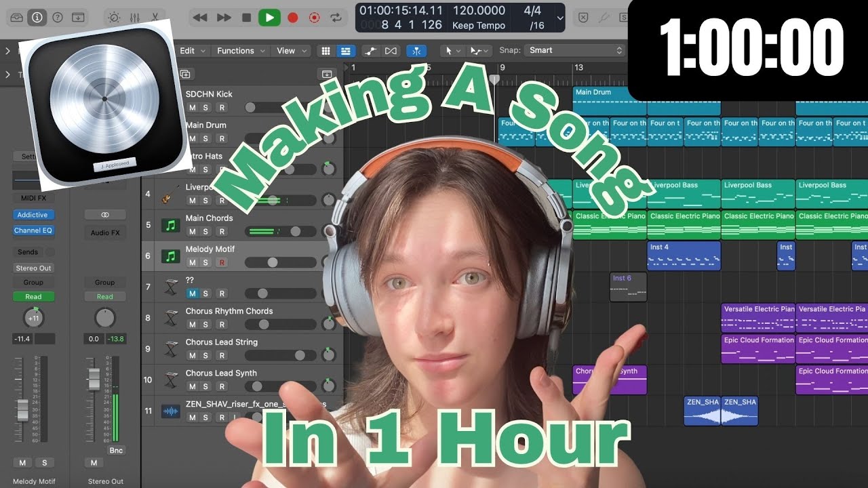Click the Capture Recording button
The height and width of the screenshot is (488, 868).
pyautogui.click(x=314, y=18)
